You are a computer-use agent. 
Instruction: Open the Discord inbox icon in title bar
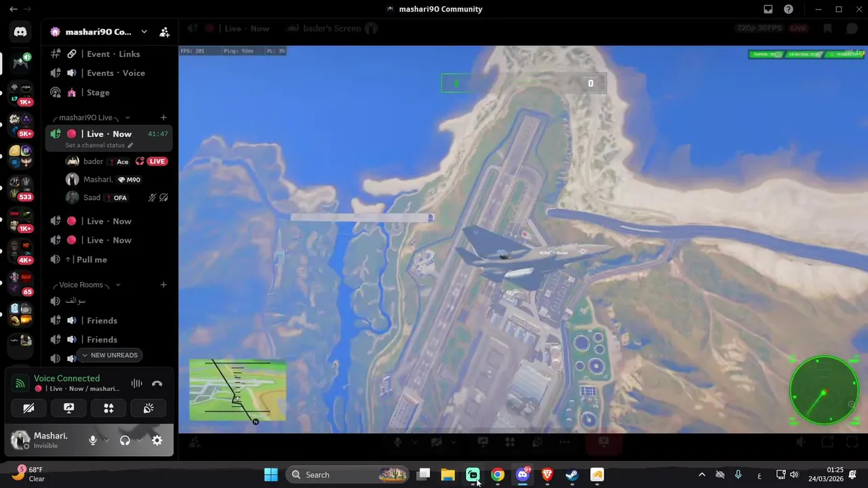click(768, 9)
